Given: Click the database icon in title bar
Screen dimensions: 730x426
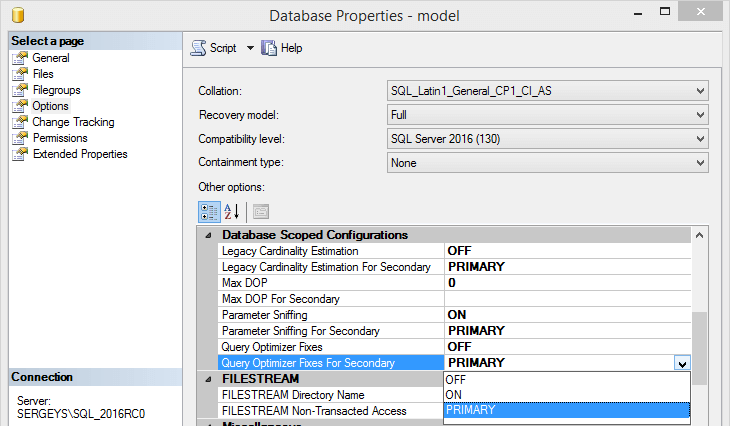Looking at the screenshot, I should [x=18, y=15].
